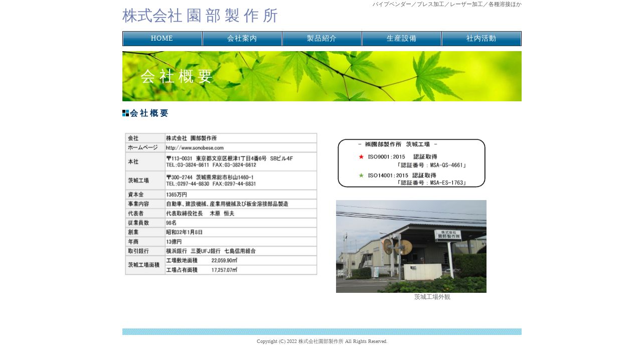Click the 代表取締役社長 row in table
The height and width of the screenshot is (349, 644).
221,213
